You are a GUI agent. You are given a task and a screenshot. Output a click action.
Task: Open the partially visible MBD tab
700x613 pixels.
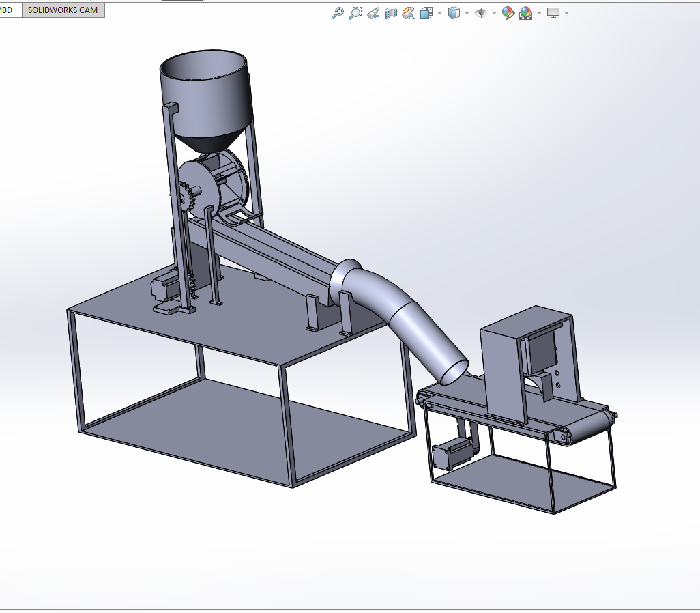8,10
